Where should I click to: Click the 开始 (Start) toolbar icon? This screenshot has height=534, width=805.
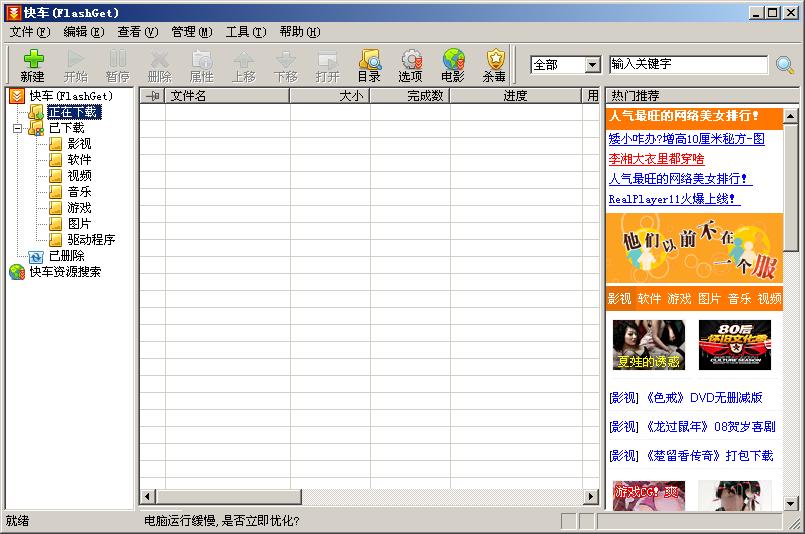click(x=75, y=65)
